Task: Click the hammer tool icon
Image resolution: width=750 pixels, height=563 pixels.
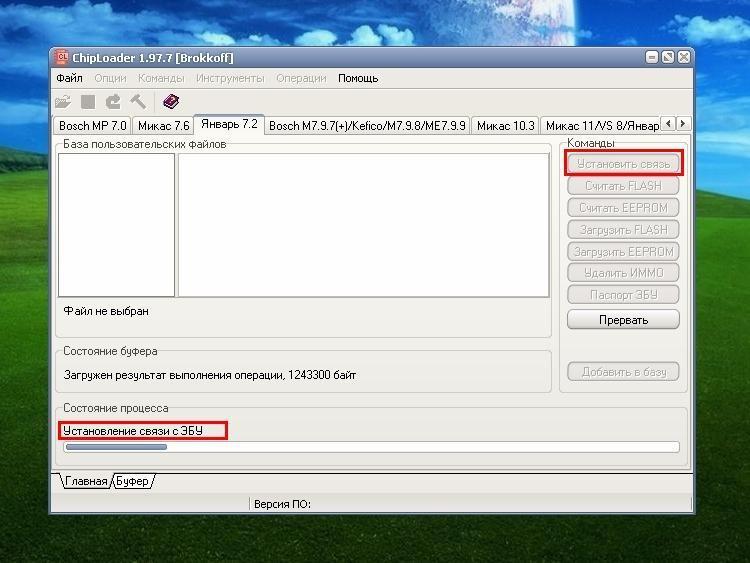Action: click(x=138, y=102)
